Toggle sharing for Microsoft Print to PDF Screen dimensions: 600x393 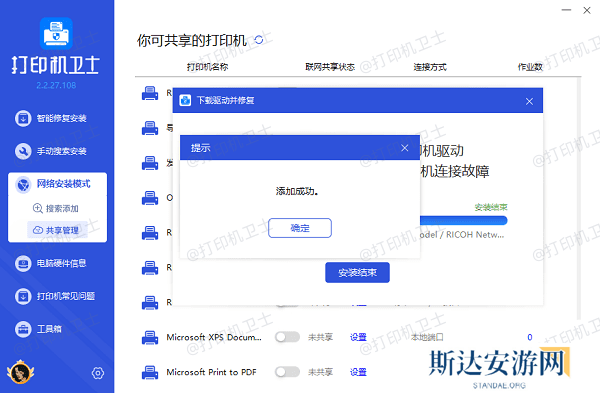click(287, 372)
